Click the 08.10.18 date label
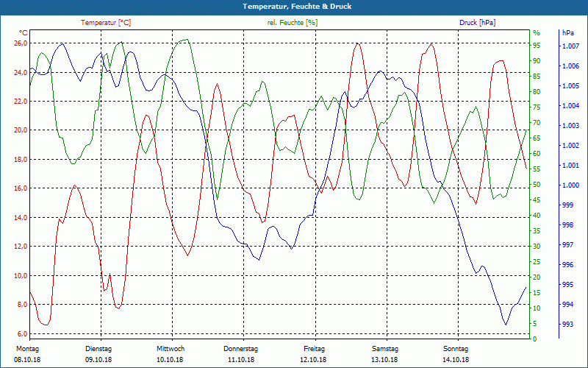The width and height of the screenshot is (588, 368). click(x=27, y=360)
